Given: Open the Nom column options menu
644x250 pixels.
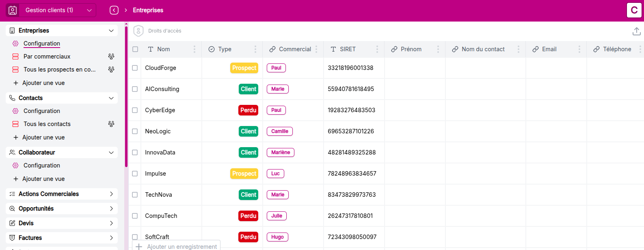Looking at the screenshot, I should pyautogui.click(x=194, y=49).
